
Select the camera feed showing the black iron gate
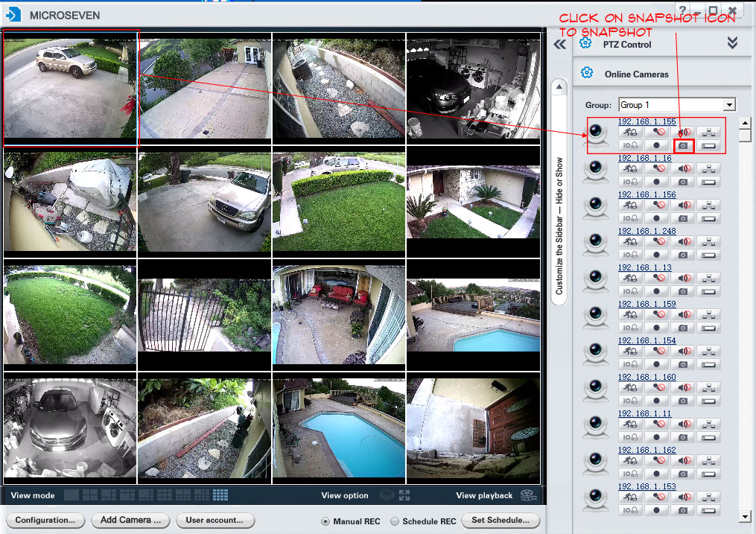[x=204, y=315]
